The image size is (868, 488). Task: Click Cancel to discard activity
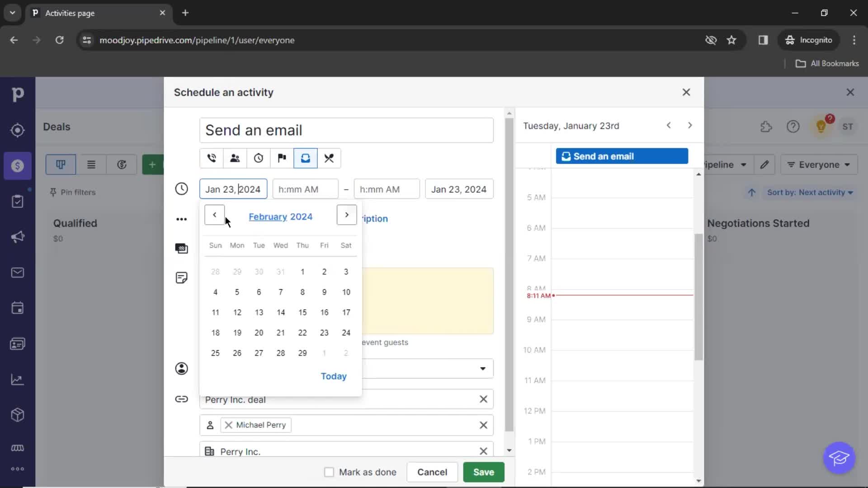click(x=433, y=472)
